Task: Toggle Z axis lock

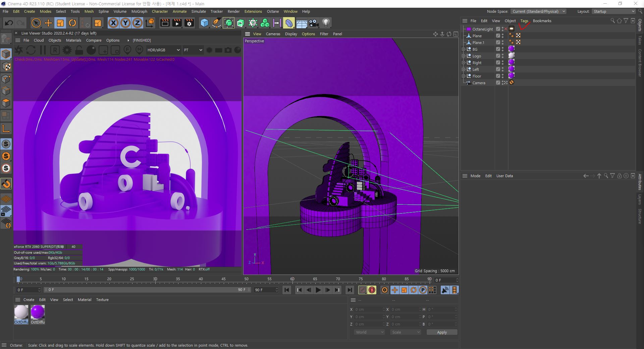Action: 138,23
